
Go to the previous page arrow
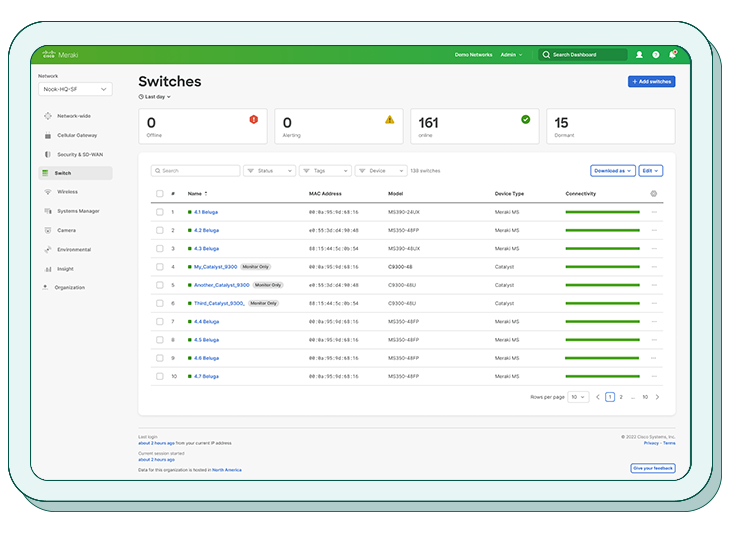(598, 397)
